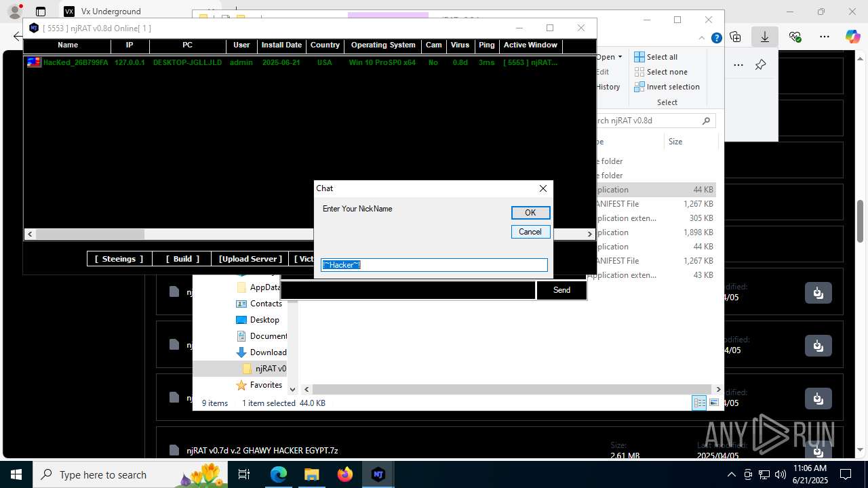Open browser Downloads toolbar icon
This screenshot has height=488, width=868.
click(x=765, y=37)
